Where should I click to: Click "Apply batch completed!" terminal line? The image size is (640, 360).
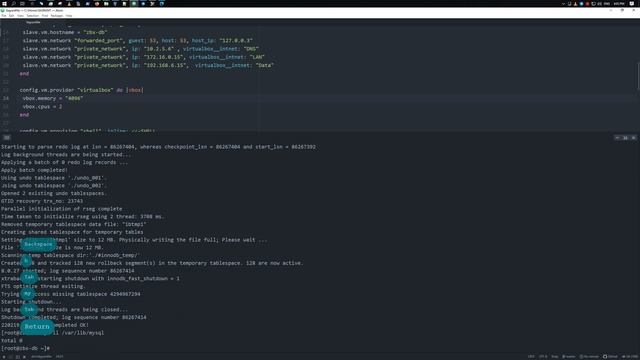34,170
